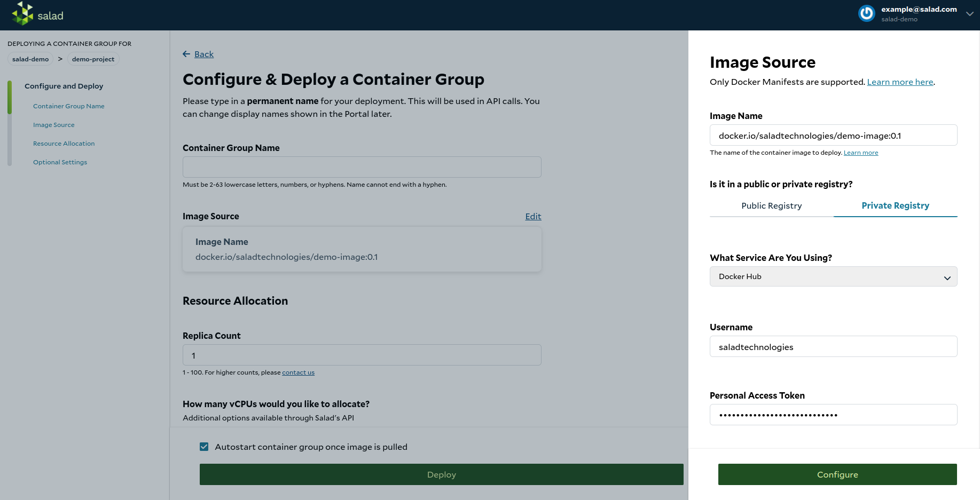Viewport: 980px width, 500px height.
Task: Open the Edit link for Image Source
Action: coord(533,216)
